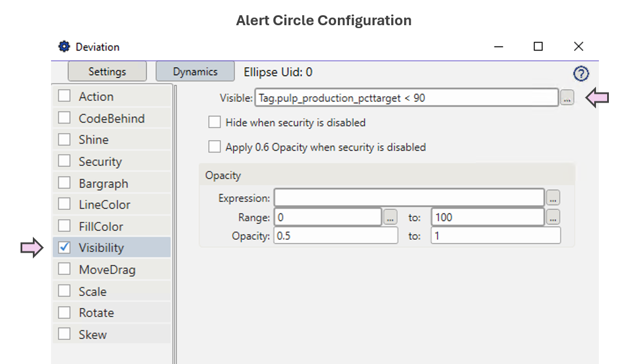
Task: Enable Hide when security is disabled
Action: 215,123
